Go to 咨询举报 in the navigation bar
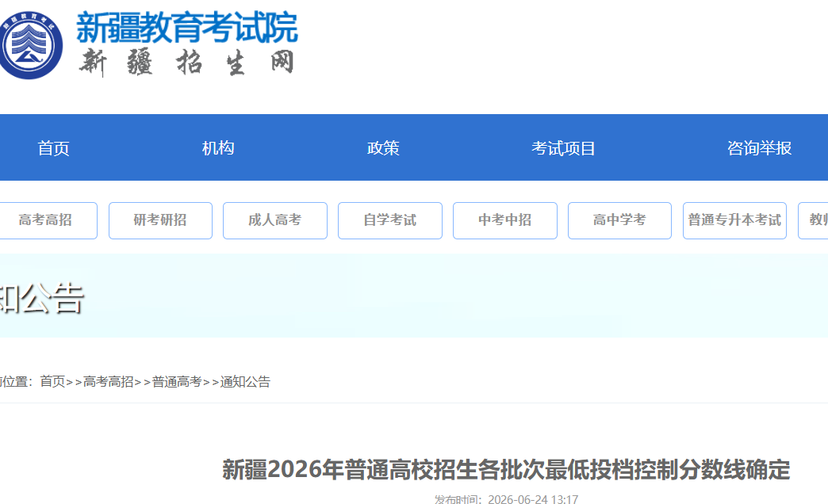This screenshot has width=828, height=504. coord(759,148)
